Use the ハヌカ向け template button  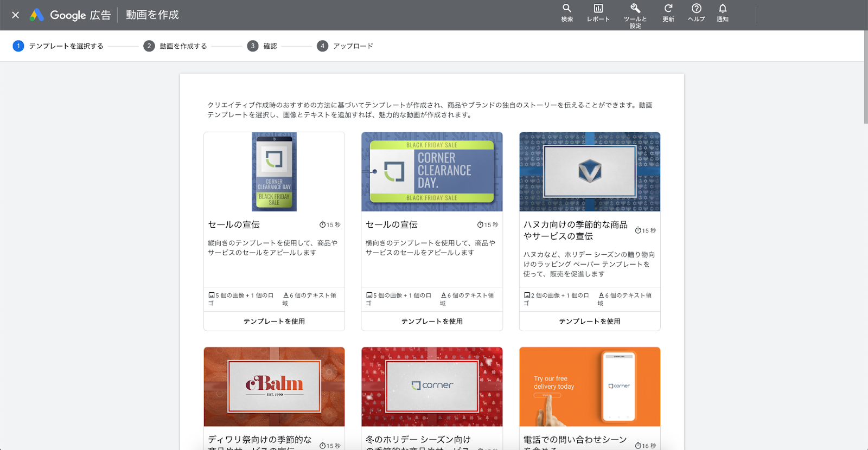590,322
